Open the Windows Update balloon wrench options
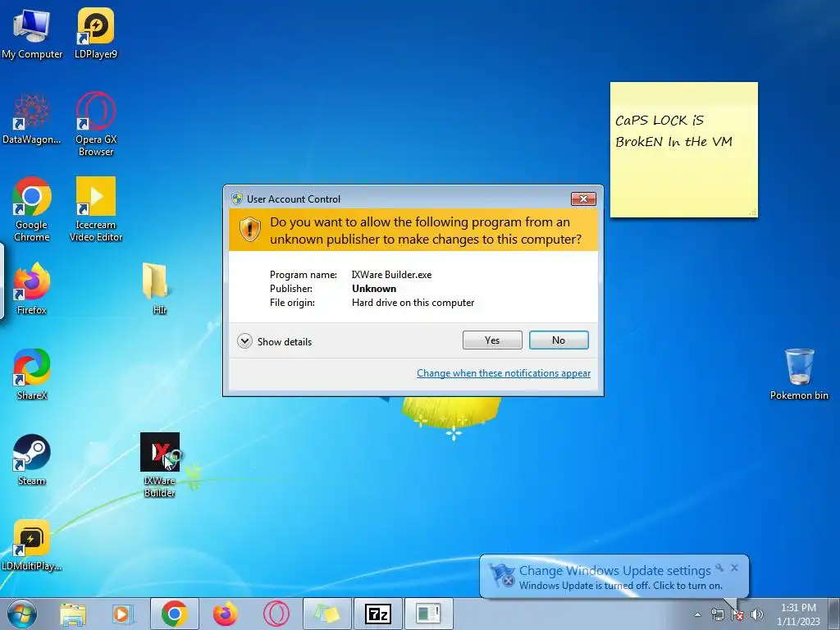840x630 pixels. click(x=719, y=568)
